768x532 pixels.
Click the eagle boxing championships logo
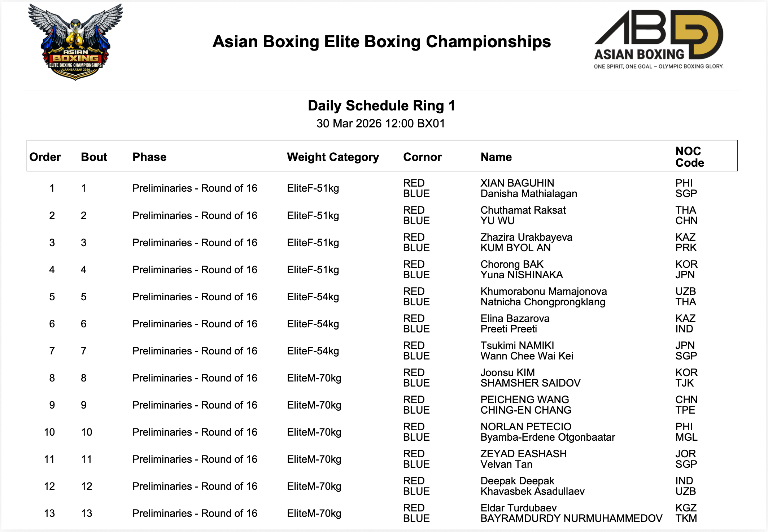pyautogui.click(x=75, y=42)
